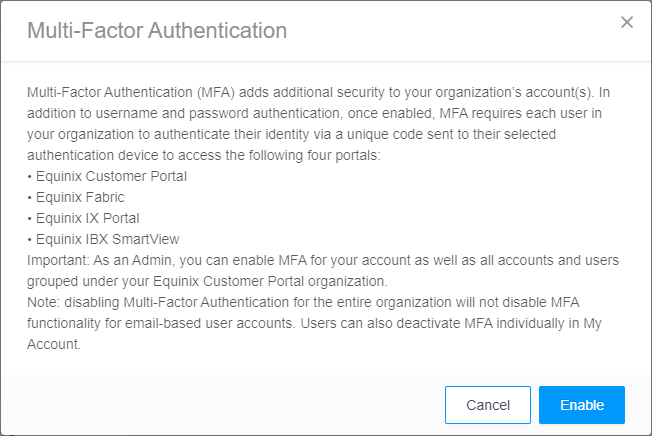Click the Enable button

coord(582,405)
